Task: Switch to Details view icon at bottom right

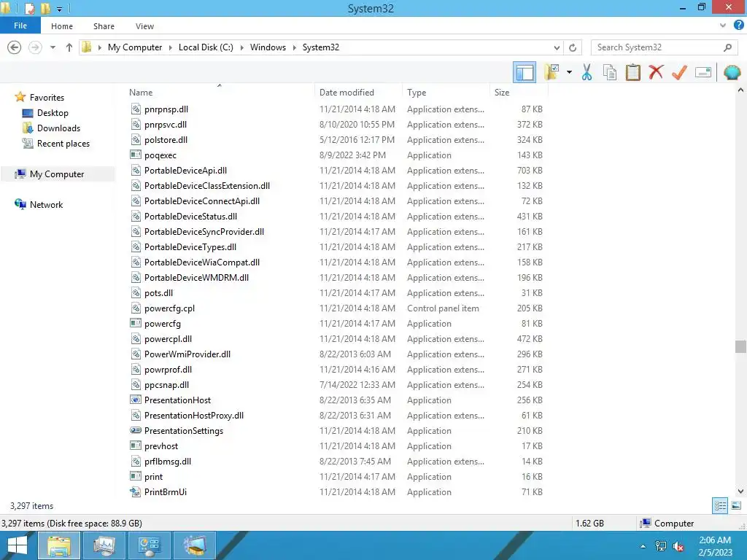Action: [720, 506]
